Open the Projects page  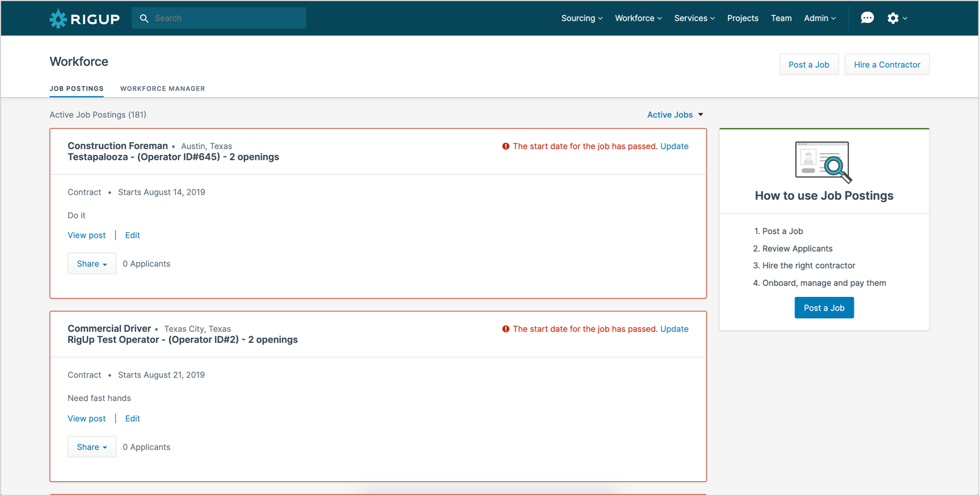pyautogui.click(x=742, y=18)
